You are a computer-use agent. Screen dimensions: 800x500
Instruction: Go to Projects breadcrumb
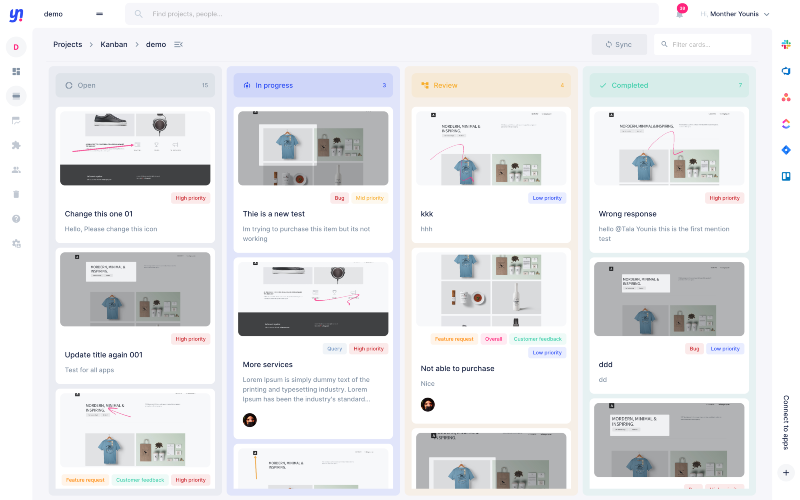[x=67, y=44]
